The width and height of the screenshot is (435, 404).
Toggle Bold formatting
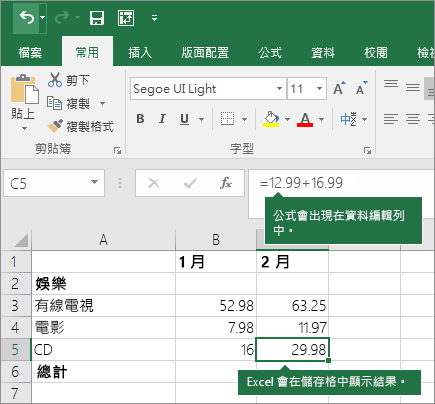pyautogui.click(x=140, y=119)
